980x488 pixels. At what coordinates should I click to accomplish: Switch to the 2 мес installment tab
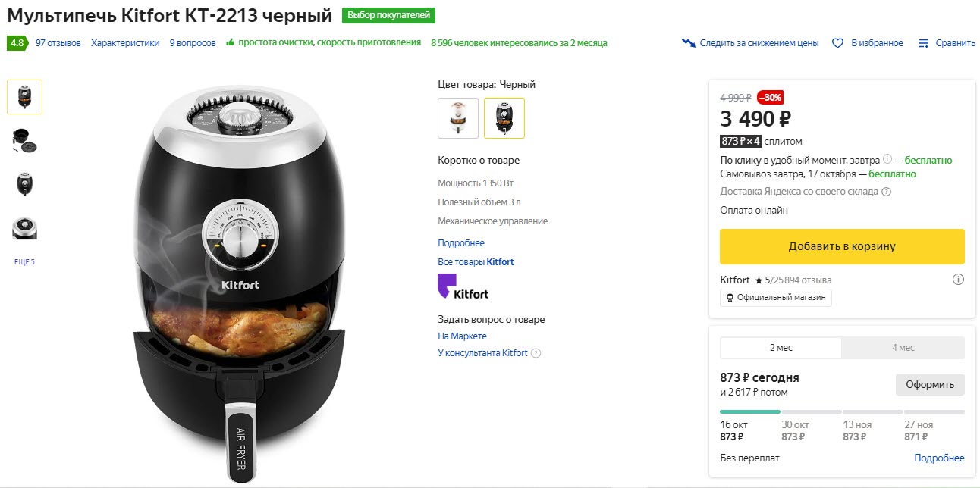coord(781,348)
